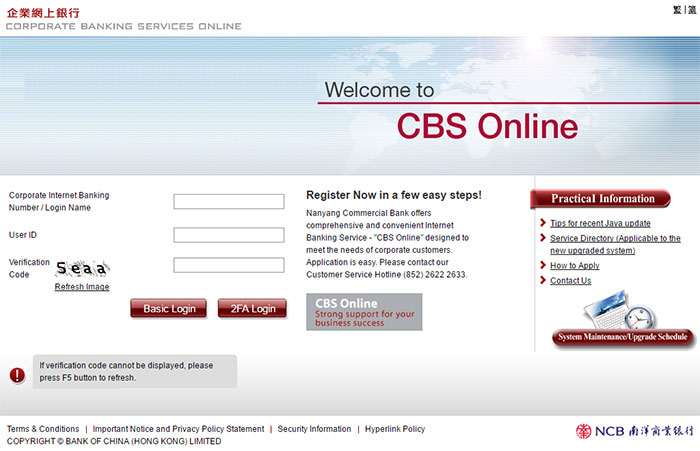Click the Corporate Banking Services Online logo
Image resolution: width=700 pixels, height=451 pixels.
point(124,19)
